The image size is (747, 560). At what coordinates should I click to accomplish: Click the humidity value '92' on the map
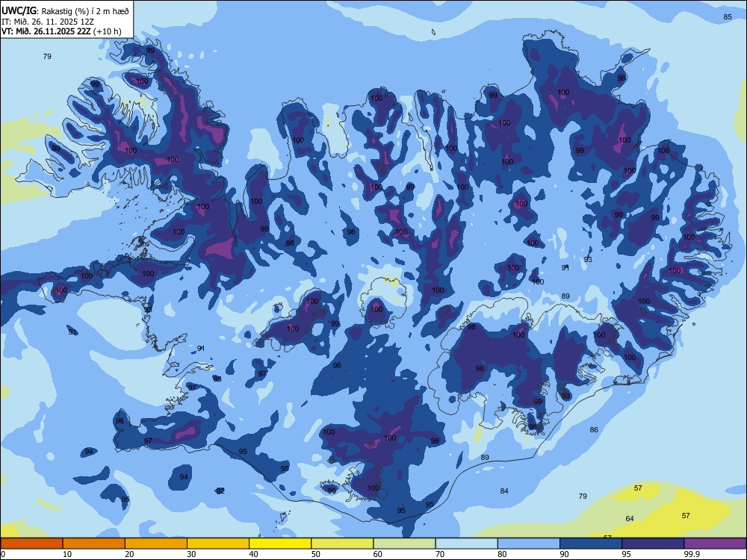220,491
